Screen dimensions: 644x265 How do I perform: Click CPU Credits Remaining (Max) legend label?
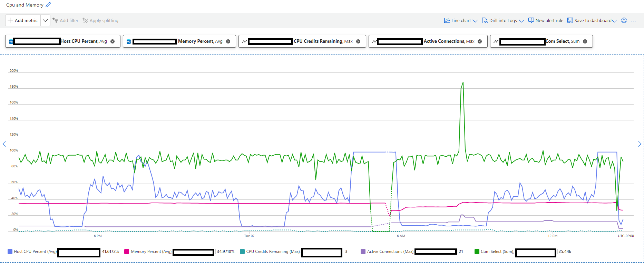pos(273,252)
